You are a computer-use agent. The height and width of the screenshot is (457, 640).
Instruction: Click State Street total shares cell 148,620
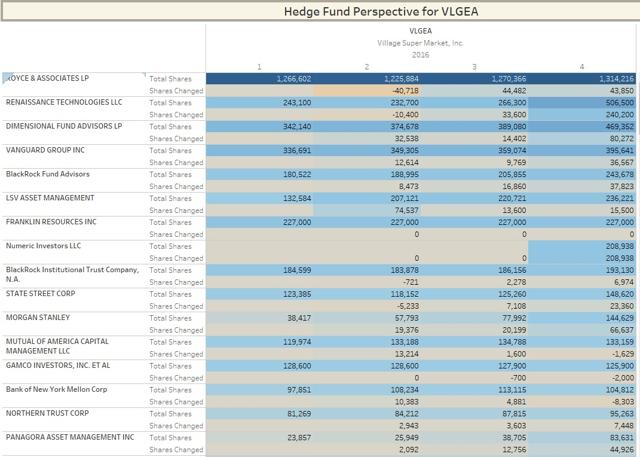point(582,294)
